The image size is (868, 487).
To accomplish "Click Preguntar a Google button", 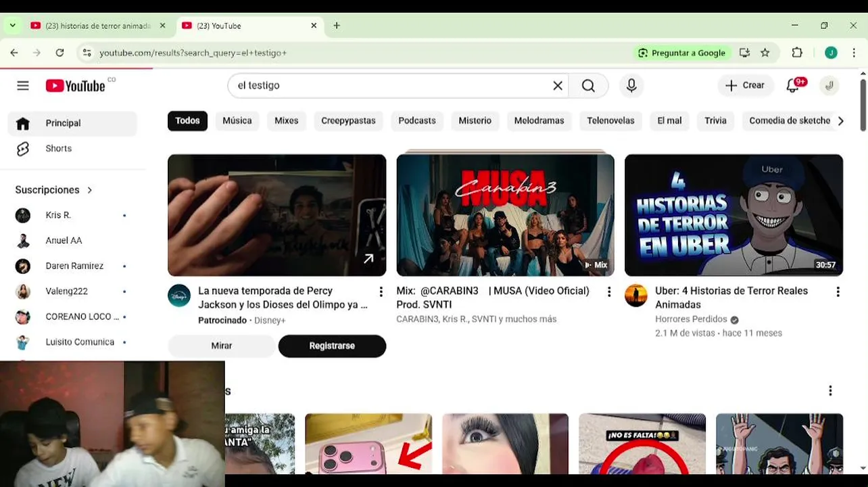I will (682, 53).
